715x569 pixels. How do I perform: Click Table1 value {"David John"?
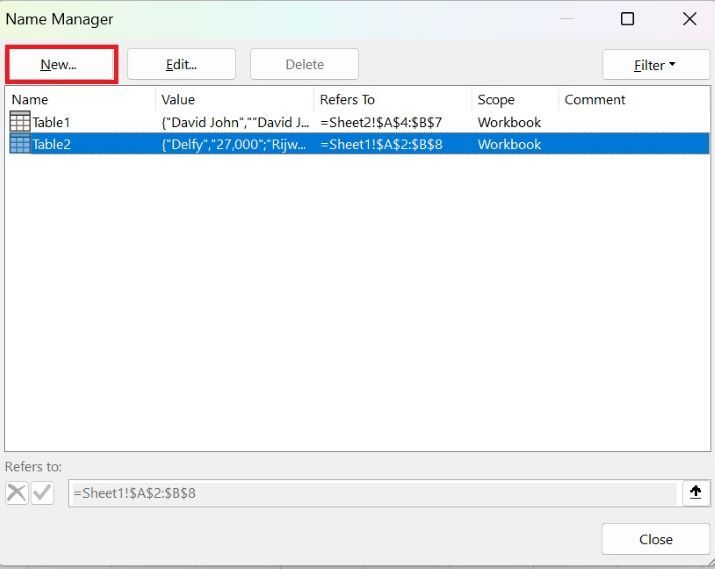tap(235, 122)
